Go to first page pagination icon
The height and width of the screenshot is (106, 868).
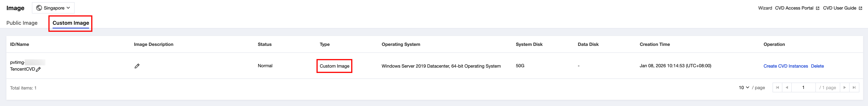777,87
